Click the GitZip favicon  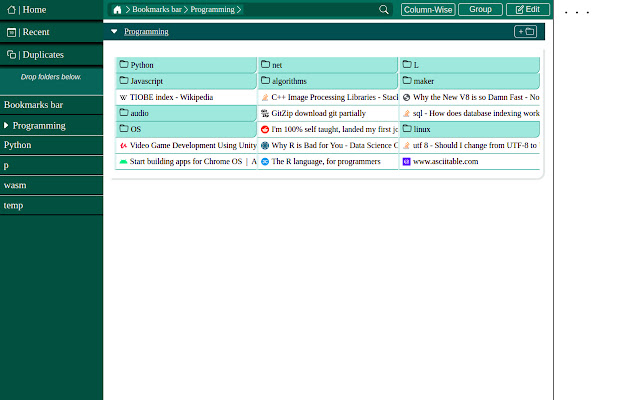pos(265,113)
